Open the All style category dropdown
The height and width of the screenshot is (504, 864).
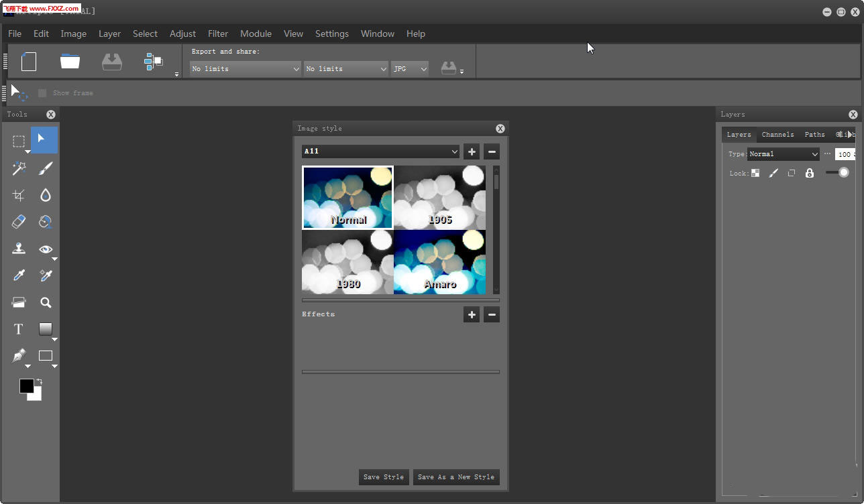coord(380,151)
